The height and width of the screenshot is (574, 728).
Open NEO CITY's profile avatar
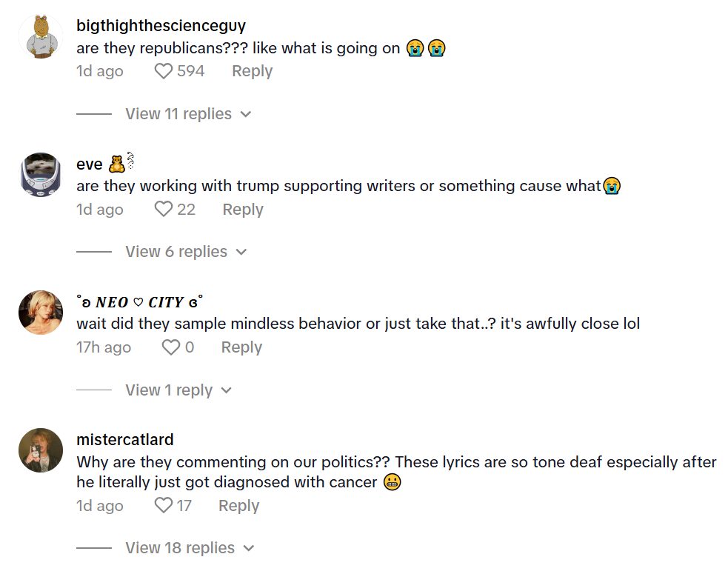(40, 312)
